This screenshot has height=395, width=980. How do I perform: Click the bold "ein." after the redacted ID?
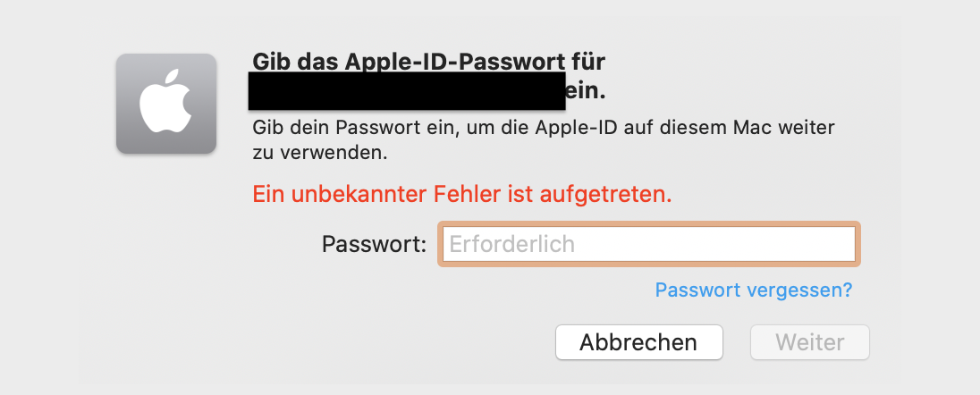point(587,91)
